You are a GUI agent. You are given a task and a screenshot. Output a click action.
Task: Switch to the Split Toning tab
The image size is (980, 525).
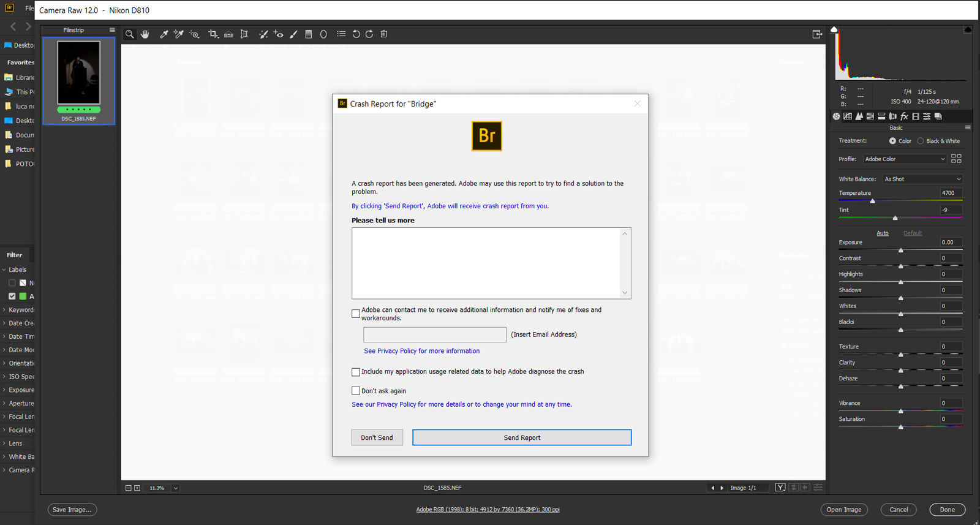point(881,116)
